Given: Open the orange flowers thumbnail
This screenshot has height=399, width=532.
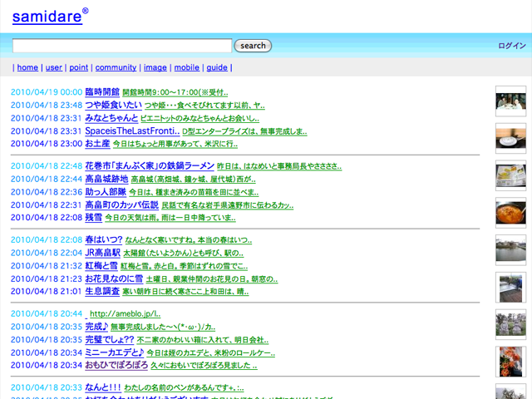Looking at the screenshot, I should tap(510, 361).
